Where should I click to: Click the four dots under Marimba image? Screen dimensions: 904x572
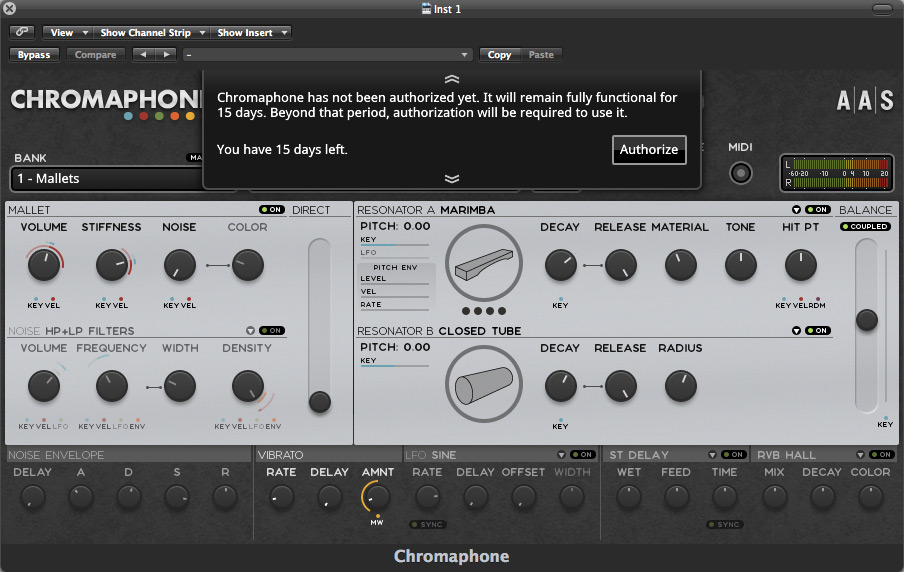484,311
